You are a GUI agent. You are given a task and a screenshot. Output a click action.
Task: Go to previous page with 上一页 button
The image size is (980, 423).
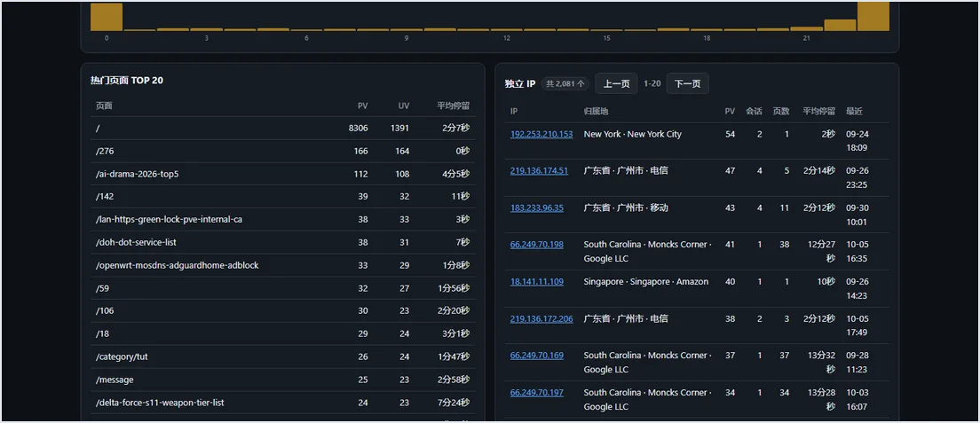click(x=616, y=83)
